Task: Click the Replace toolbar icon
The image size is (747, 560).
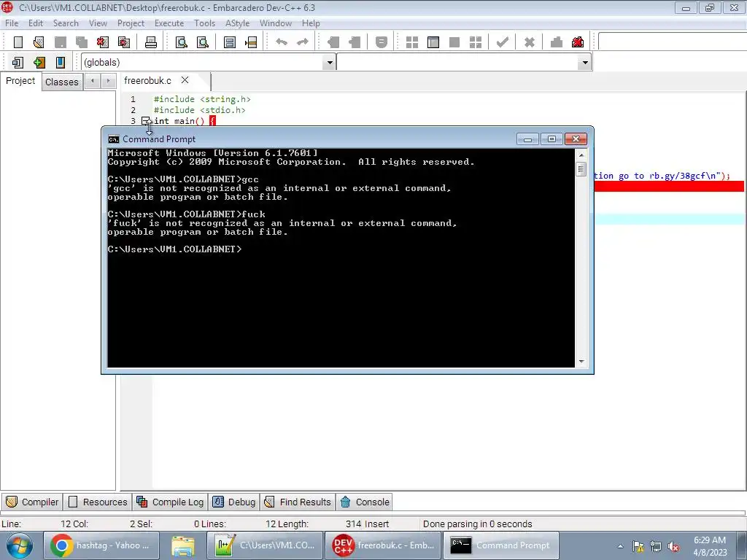Action: click(x=203, y=42)
